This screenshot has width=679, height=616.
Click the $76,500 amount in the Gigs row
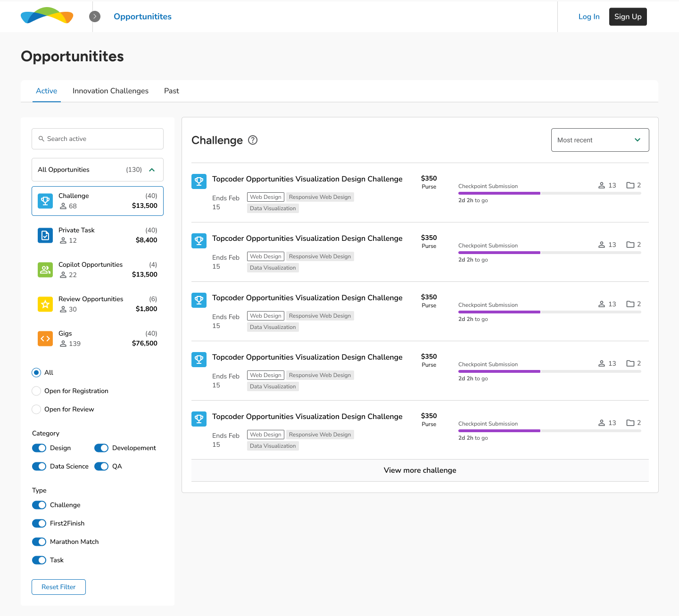click(x=145, y=343)
